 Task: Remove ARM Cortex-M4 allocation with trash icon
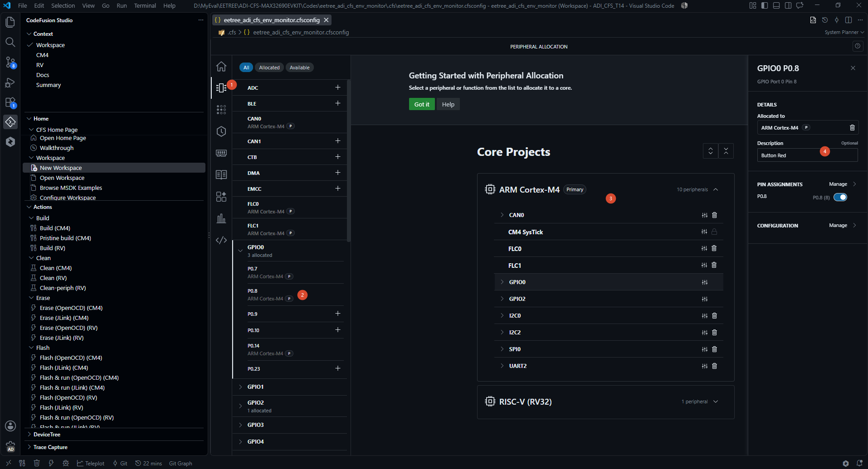(852, 128)
